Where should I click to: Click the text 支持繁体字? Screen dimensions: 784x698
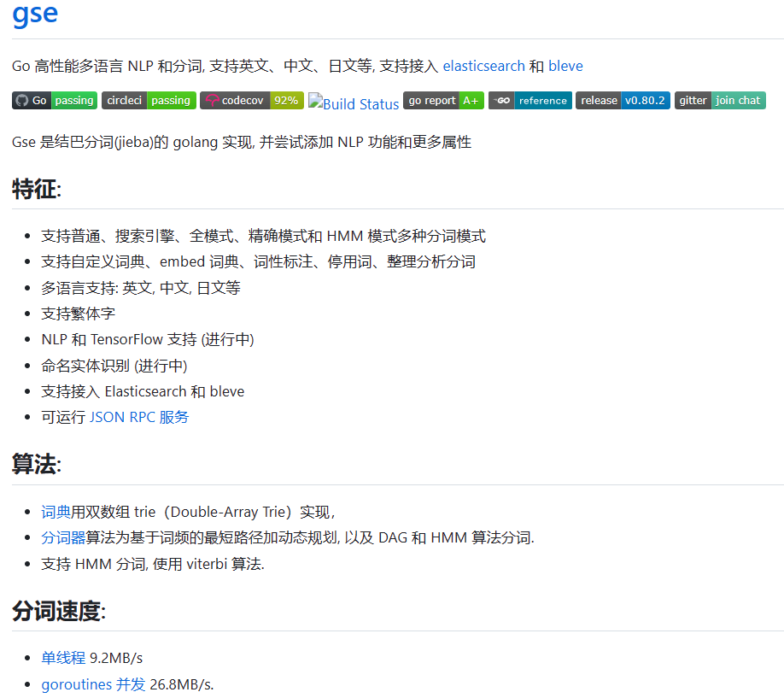click(78, 314)
